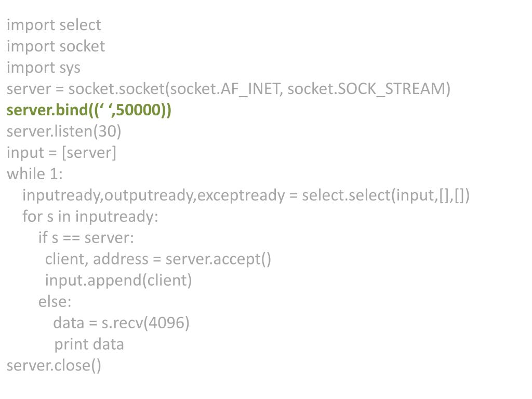Click the 'while 1:' statement

point(35,174)
